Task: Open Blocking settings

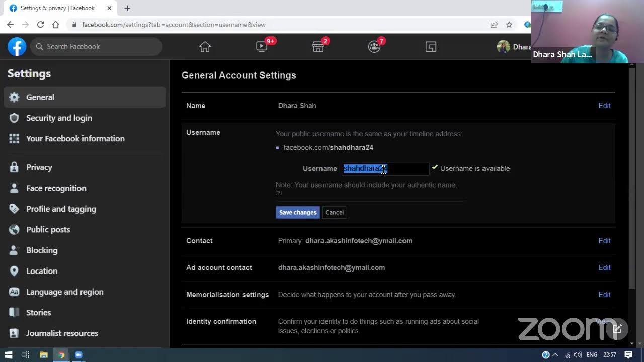Action: (85, 250)
